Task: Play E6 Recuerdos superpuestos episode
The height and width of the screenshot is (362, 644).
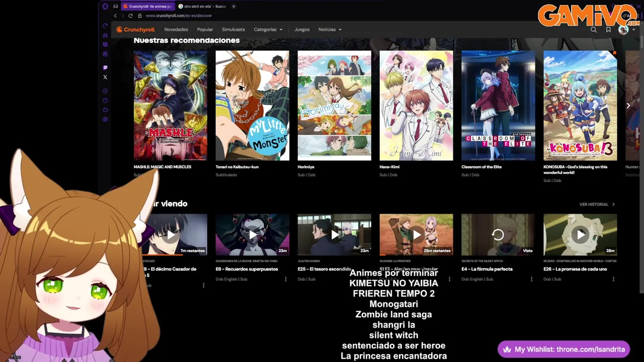Action: click(x=252, y=235)
